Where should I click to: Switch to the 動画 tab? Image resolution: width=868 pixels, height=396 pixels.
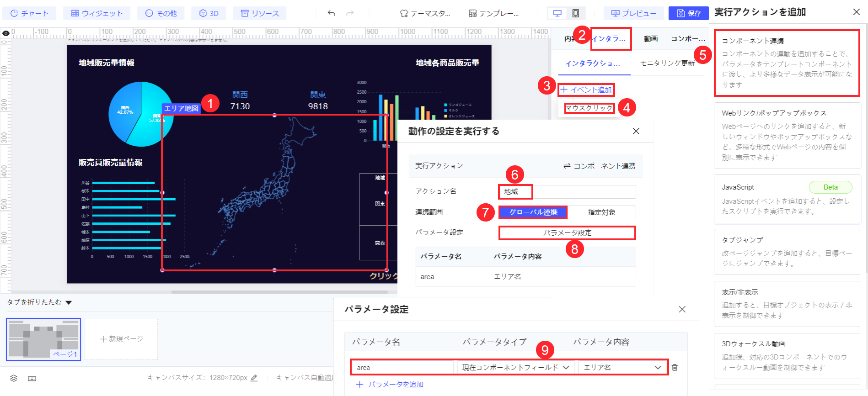[x=651, y=39]
